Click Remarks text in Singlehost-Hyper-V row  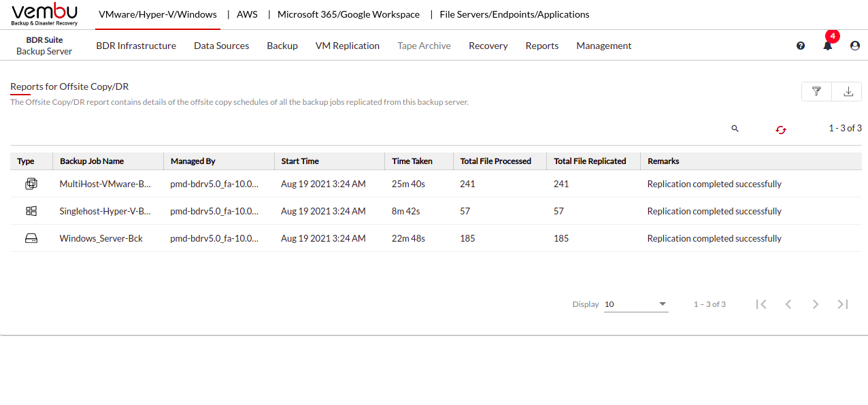point(714,211)
